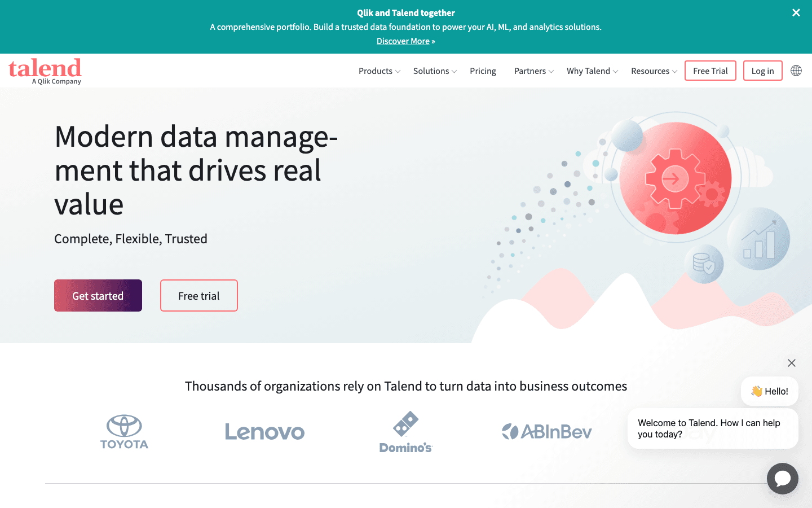Click the 'Complete, Flexible, Trusted' subheading
The image size is (812, 508).
point(131,239)
